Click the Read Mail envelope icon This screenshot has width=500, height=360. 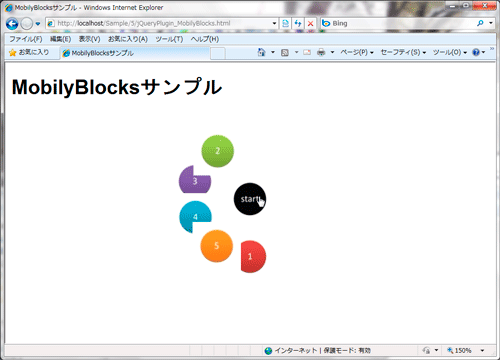[307, 52]
